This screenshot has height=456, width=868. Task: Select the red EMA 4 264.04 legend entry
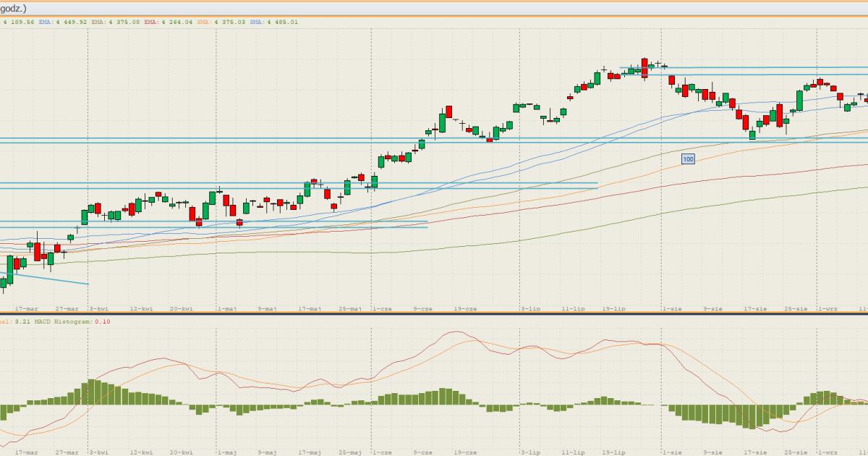pos(168,22)
